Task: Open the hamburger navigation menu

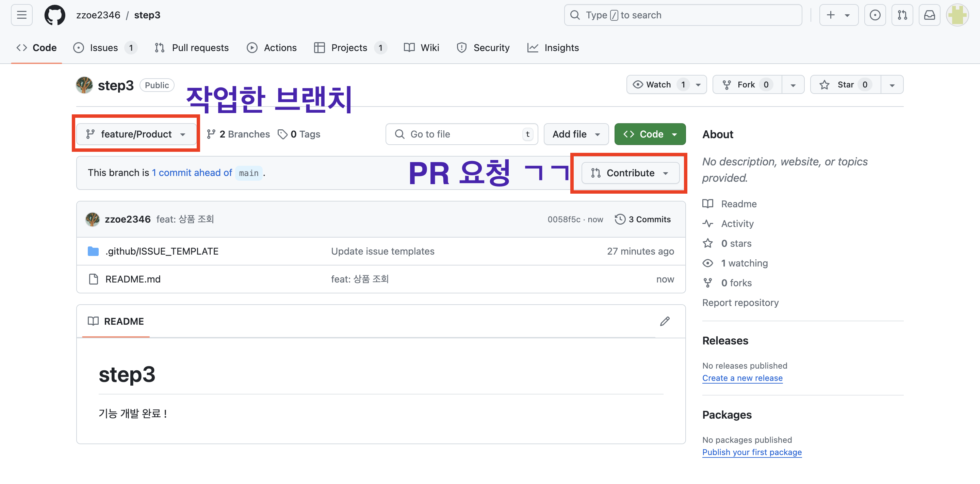Action: 22,15
